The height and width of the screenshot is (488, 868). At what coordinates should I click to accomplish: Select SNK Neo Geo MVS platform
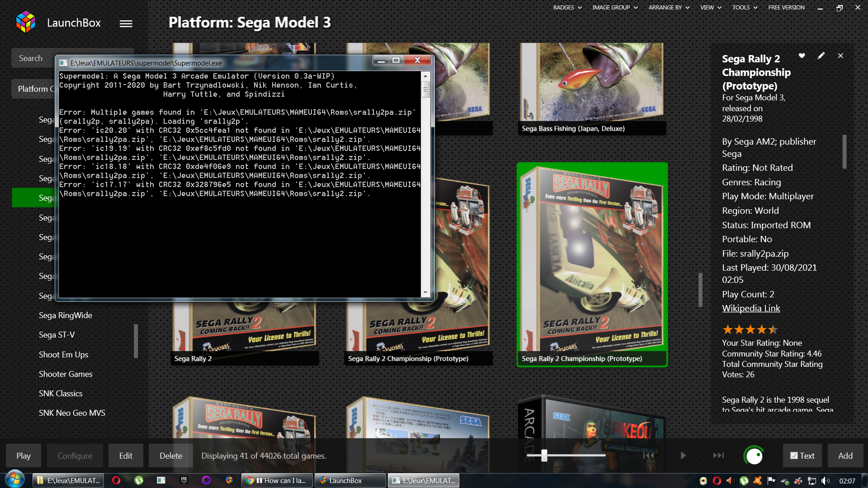pos(72,413)
